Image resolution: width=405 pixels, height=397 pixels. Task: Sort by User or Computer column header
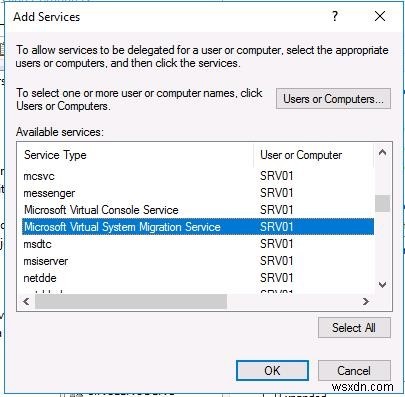[313, 155]
